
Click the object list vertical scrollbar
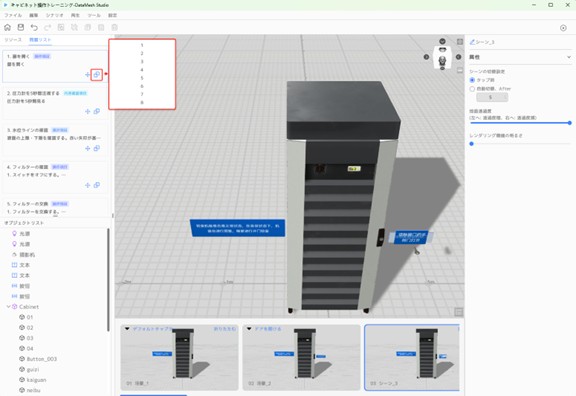[x=108, y=280]
